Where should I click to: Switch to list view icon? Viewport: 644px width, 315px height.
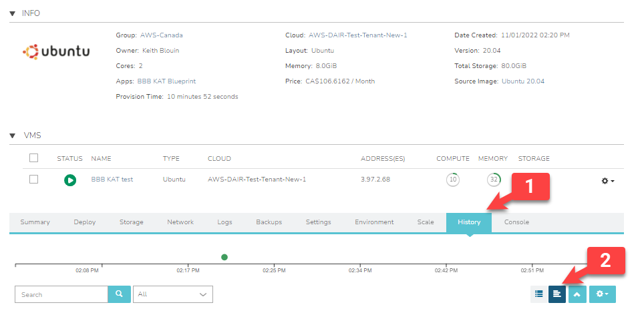(x=538, y=294)
